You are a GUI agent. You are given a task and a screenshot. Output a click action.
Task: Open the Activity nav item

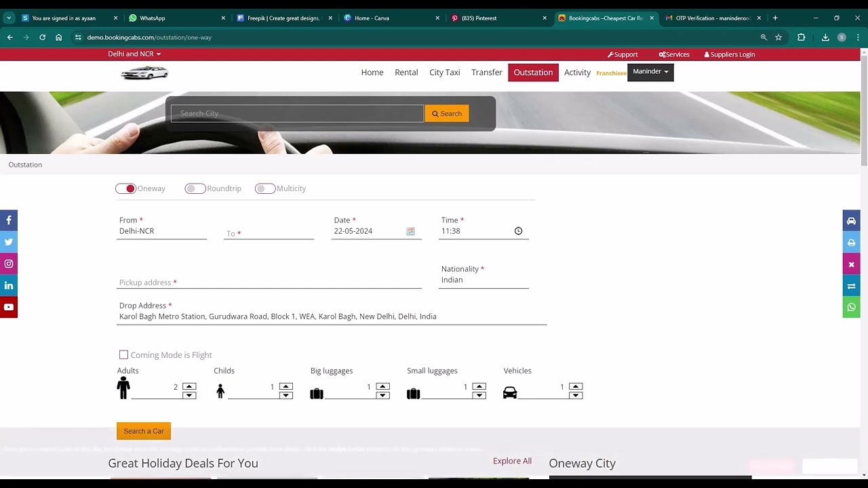(x=577, y=73)
